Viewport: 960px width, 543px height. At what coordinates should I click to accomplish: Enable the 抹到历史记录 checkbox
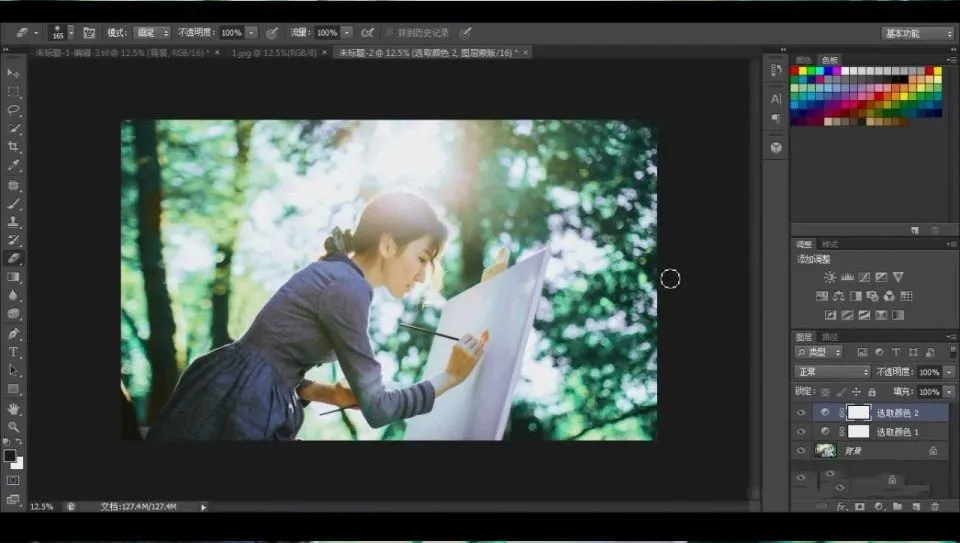pyautogui.click(x=389, y=33)
